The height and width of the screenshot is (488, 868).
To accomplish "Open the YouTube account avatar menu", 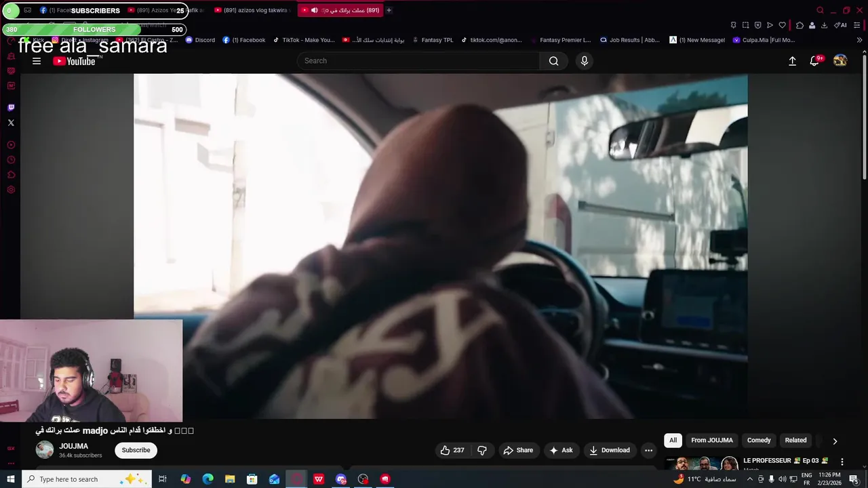I will (x=840, y=61).
